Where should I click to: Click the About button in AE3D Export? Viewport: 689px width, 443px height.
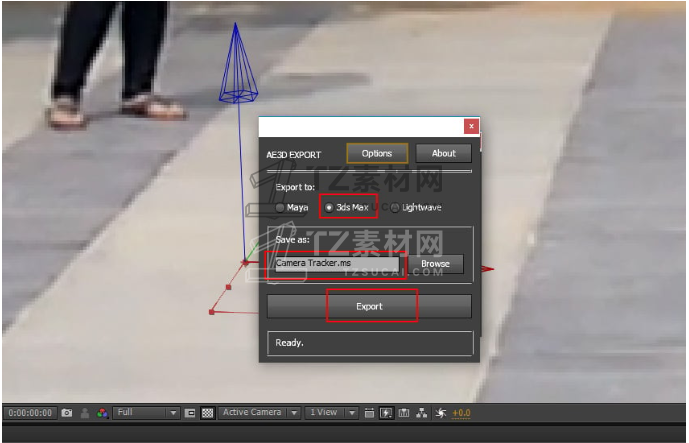tap(443, 153)
